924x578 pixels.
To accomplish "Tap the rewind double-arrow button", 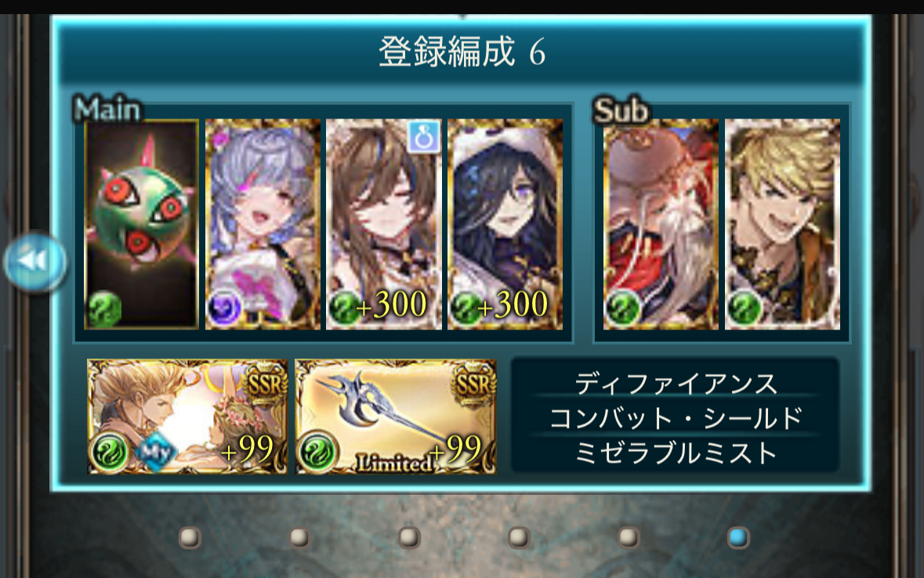I will [x=35, y=261].
